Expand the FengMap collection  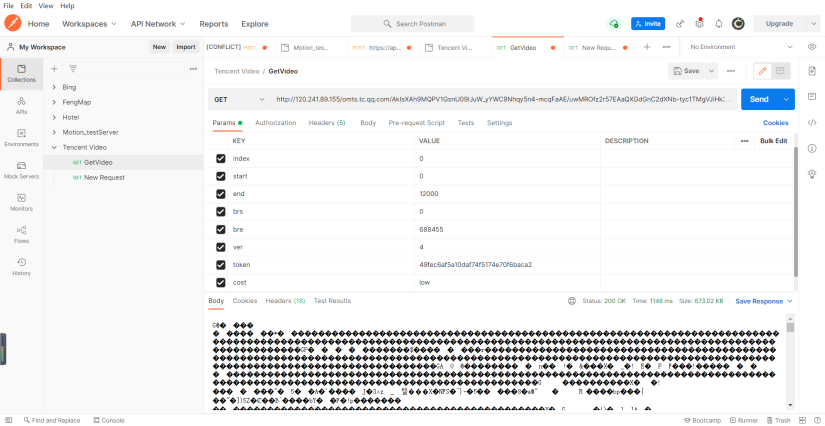(x=54, y=102)
